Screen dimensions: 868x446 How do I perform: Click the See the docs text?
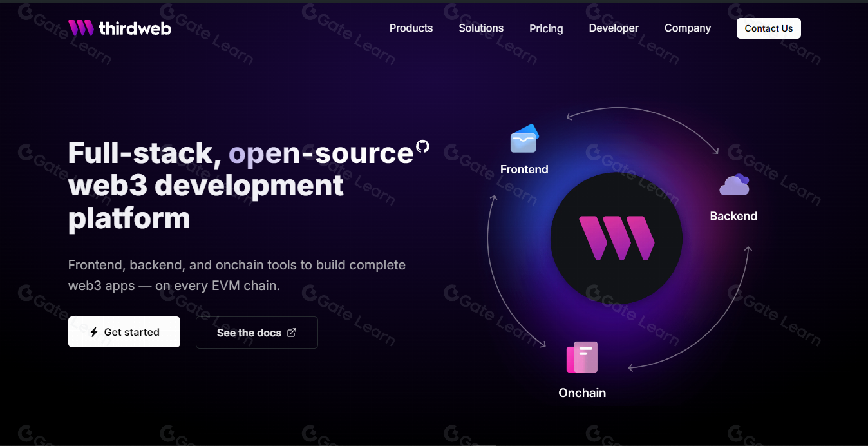249,333
